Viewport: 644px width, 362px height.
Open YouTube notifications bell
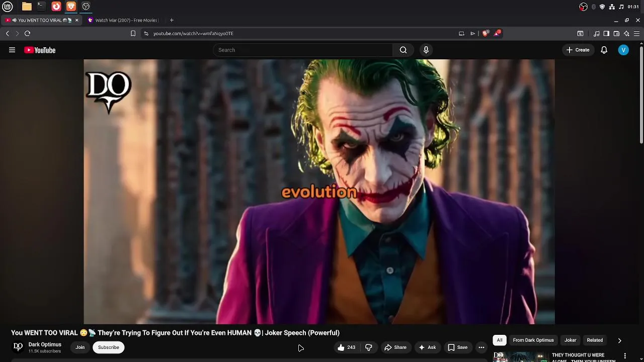coord(604,50)
